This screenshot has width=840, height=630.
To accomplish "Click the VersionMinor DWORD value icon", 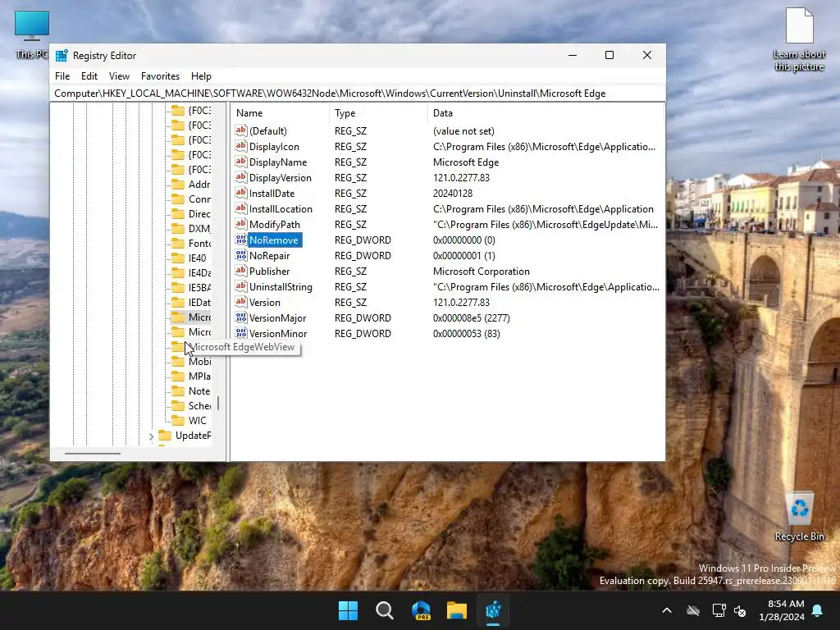I will pyautogui.click(x=241, y=333).
